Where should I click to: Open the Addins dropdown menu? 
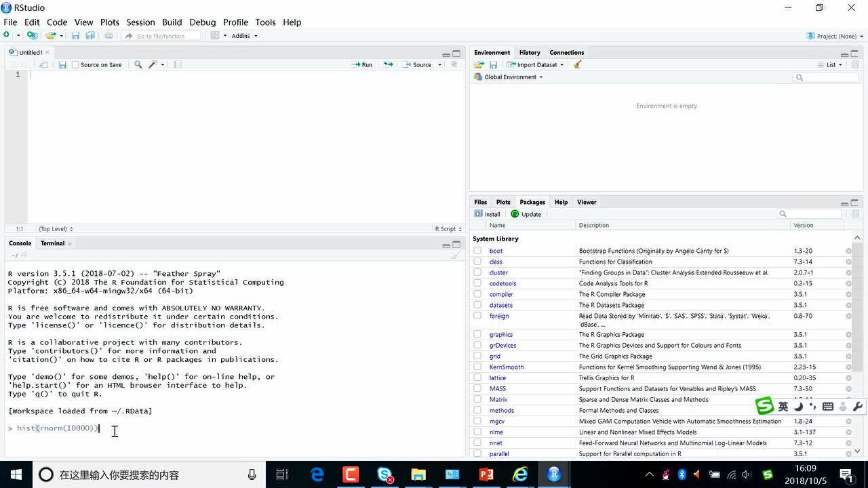coord(244,36)
